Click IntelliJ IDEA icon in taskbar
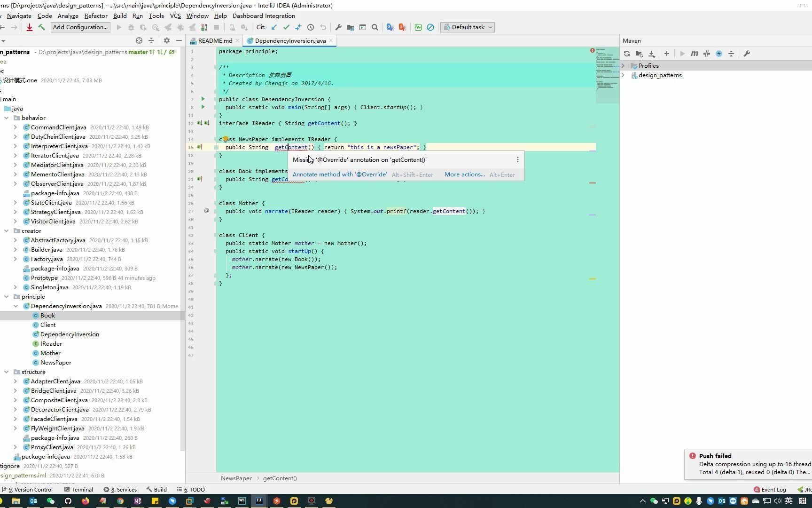 point(259,501)
